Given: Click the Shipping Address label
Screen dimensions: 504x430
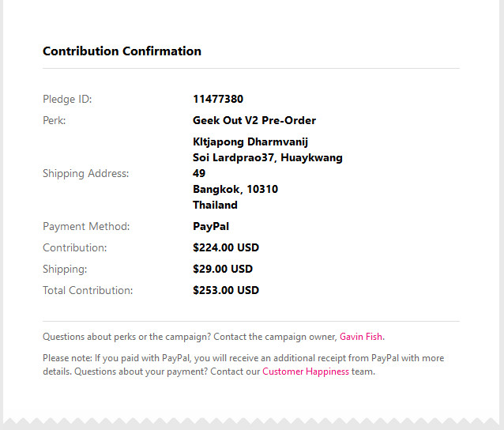Looking at the screenshot, I should (85, 174).
